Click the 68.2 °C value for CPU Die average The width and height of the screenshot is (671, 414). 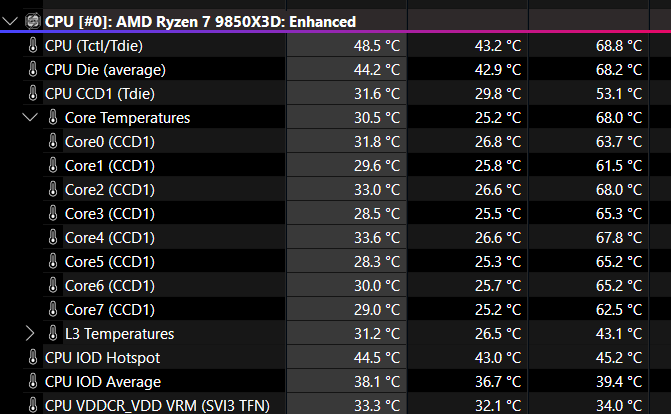click(619, 70)
